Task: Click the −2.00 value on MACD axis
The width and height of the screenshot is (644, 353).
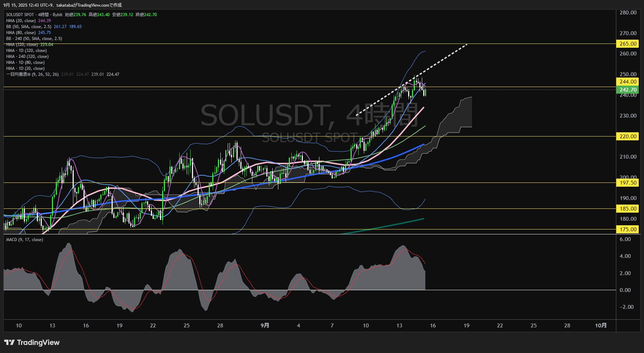Action: point(626,307)
